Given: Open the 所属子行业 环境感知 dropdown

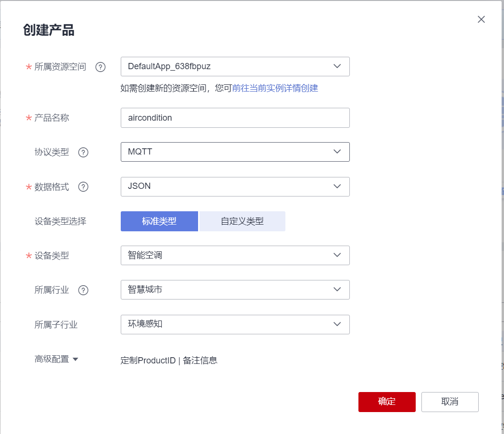Looking at the screenshot, I should coord(235,324).
